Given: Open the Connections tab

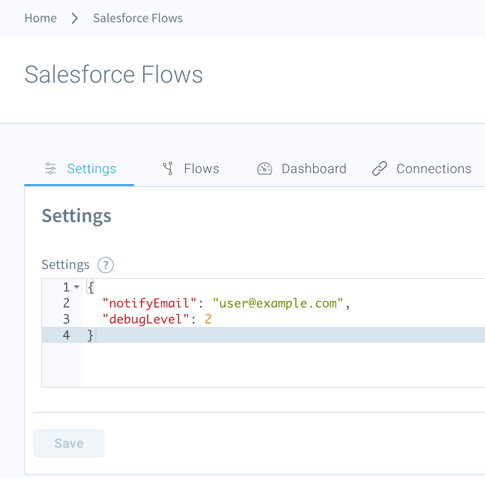Looking at the screenshot, I should click(422, 169).
